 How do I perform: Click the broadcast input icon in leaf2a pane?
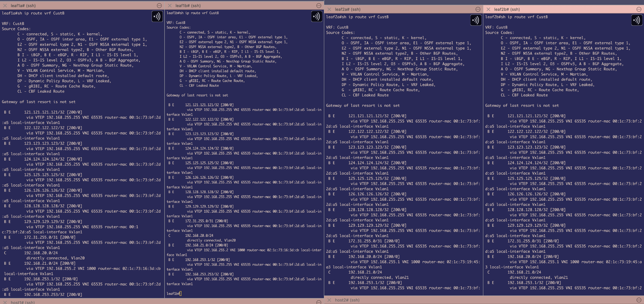click(475, 20)
